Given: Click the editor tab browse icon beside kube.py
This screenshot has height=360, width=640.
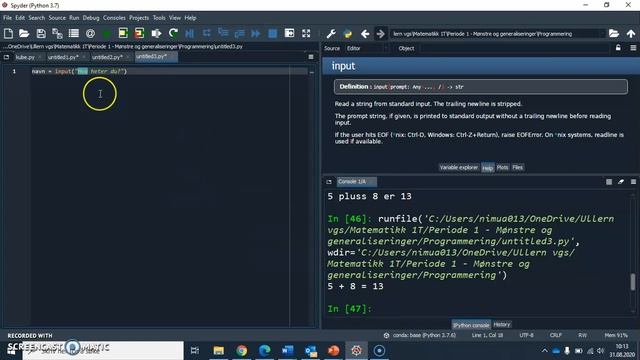Looking at the screenshot, I should point(6,57).
